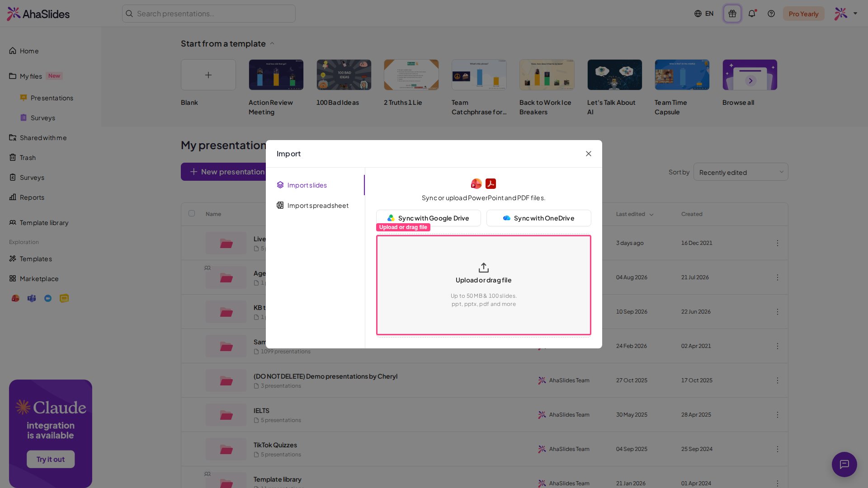Open the account avatar dropdown
Image resolution: width=868 pixels, height=488 pixels.
click(x=846, y=14)
